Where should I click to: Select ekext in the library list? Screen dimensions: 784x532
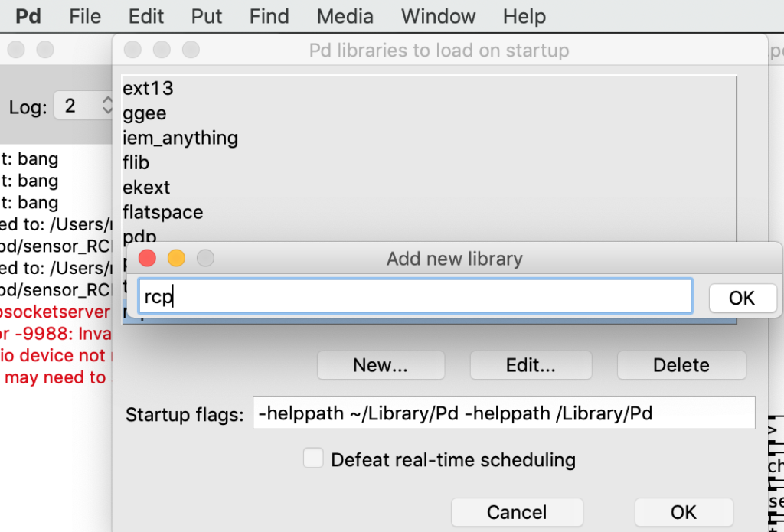(429, 188)
